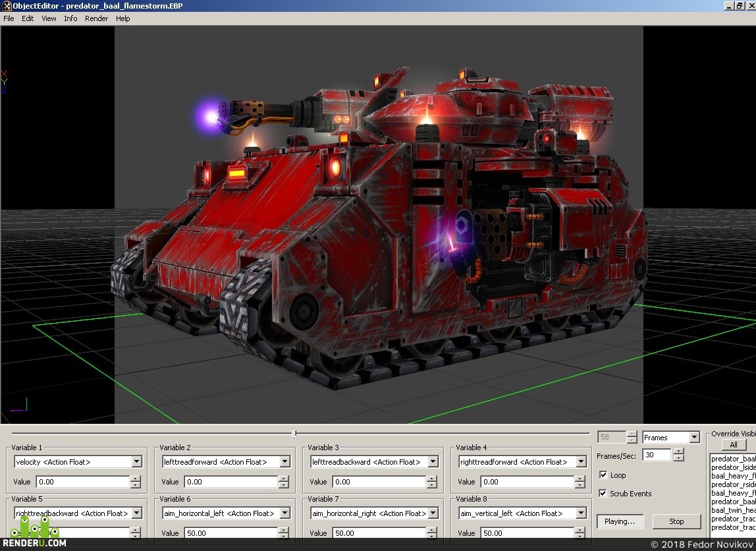Click the Variable 7 value field
The image size is (756, 551).
pos(379,533)
